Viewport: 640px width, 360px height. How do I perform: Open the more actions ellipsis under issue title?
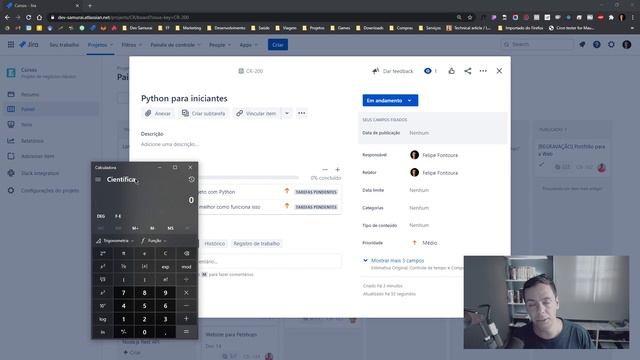pyautogui.click(x=302, y=113)
